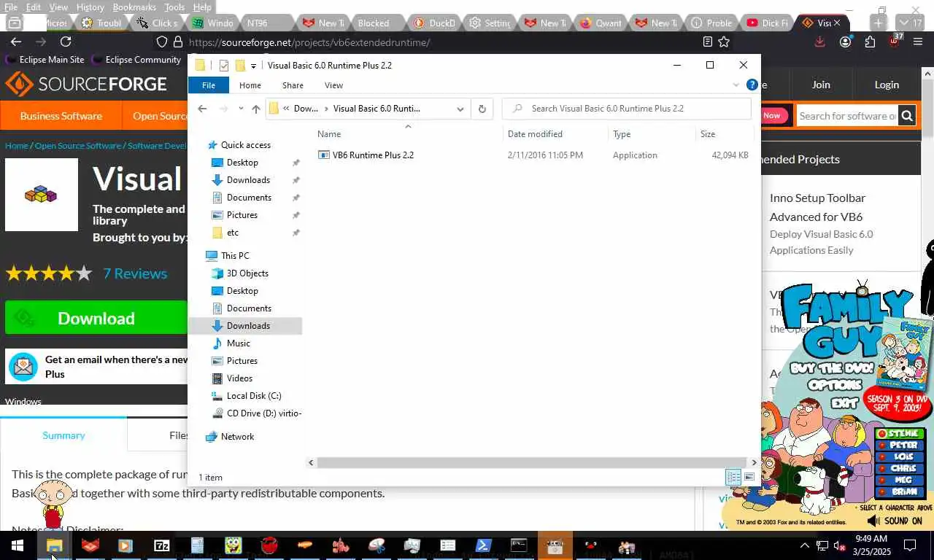
Task: Open the browser History menu
Action: [90, 7]
